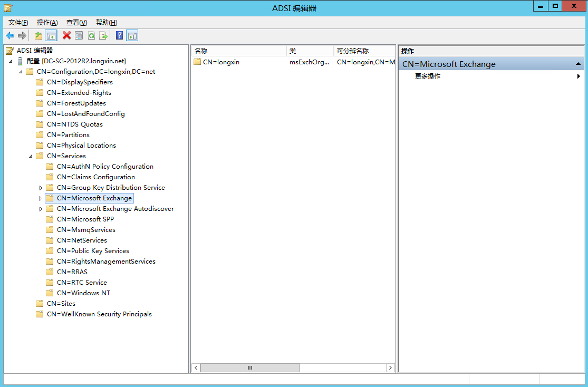Collapse the CN=Microsoft Exchange action pane section

[x=578, y=64]
